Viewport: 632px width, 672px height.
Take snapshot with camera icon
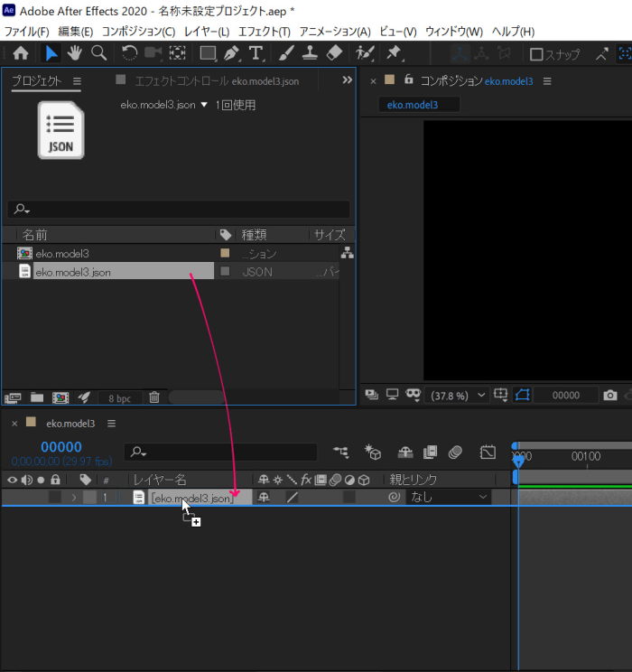(x=610, y=395)
